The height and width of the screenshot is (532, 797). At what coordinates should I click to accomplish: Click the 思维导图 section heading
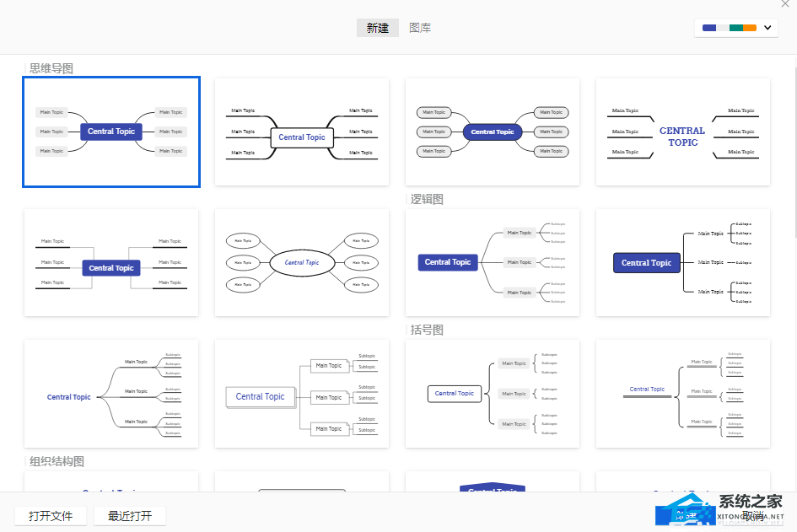pyautogui.click(x=51, y=68)
